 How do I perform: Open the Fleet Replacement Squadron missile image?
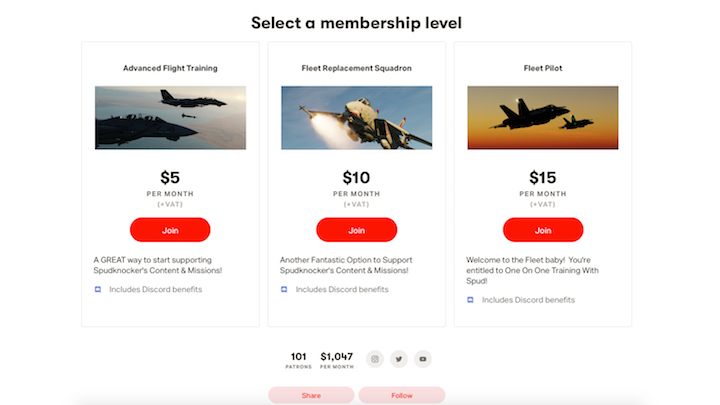[357, 118]
